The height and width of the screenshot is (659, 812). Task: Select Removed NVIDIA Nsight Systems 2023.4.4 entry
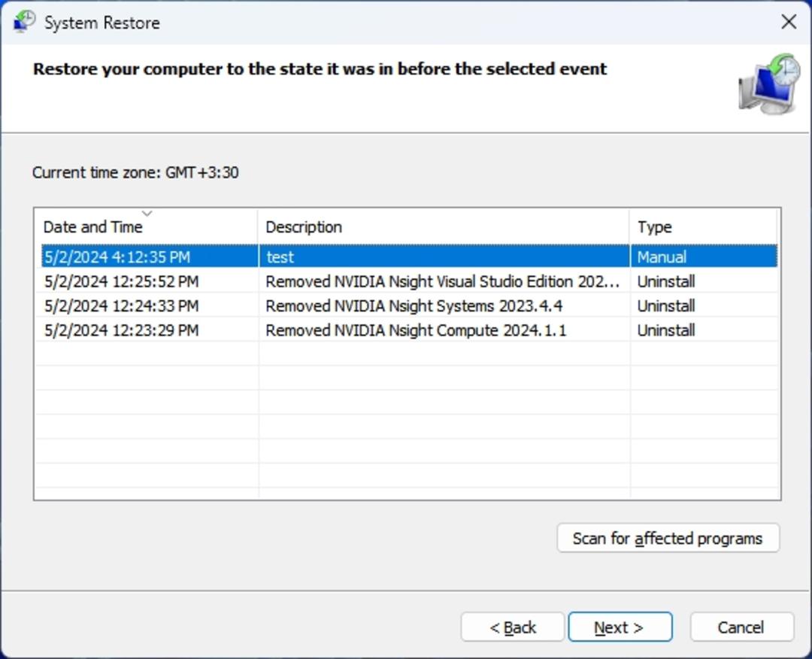pyautogui.click(x=409, y=305)
